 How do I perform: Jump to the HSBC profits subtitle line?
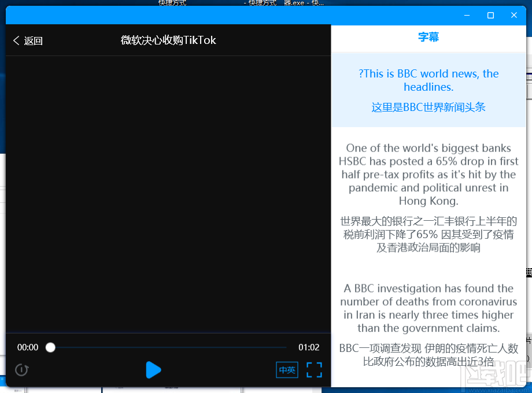pyautogui.click(x=428, y=174)
